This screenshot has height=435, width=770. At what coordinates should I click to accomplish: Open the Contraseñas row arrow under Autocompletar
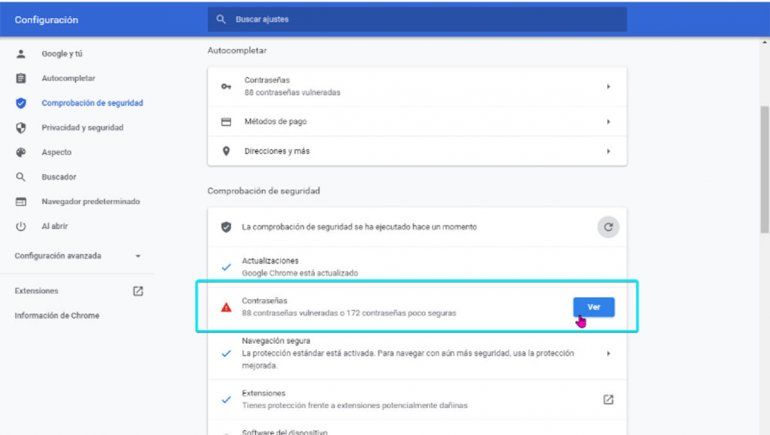(608, 87)
